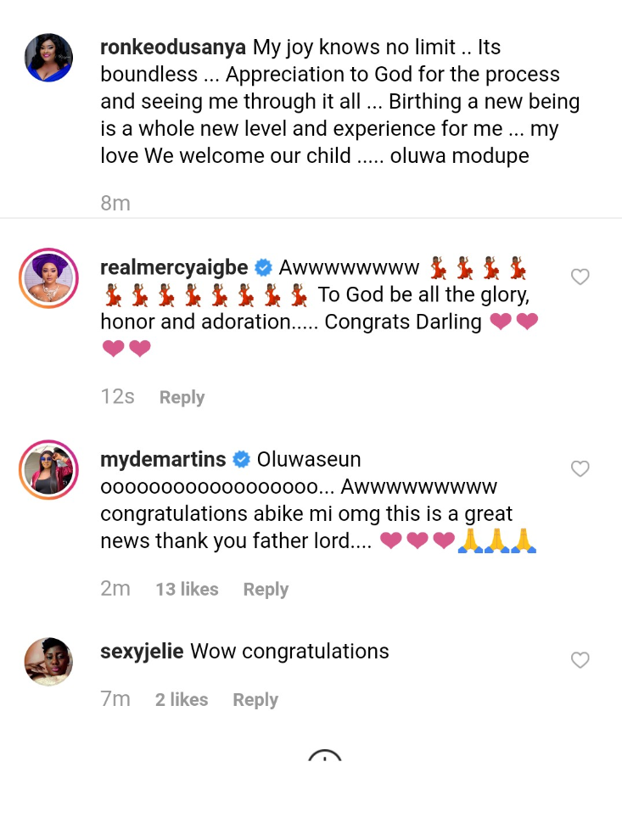Visit the mydemartins username link
This screenshot has height=840, width=622.
(x=163, y=460)
